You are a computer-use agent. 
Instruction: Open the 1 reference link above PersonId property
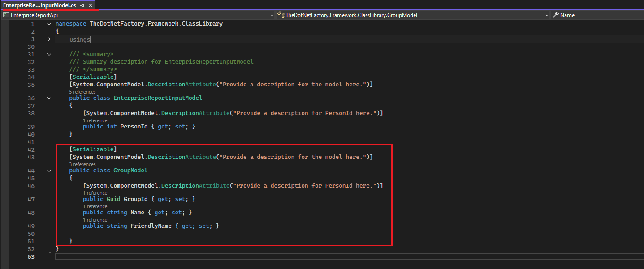pyautogui.click(x=95, y=120)
